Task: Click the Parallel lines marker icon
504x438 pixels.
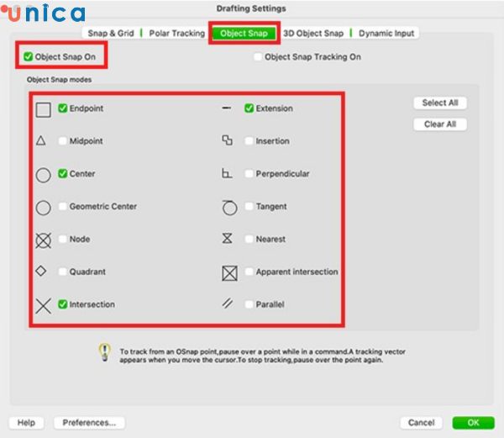Action: point(228,303)
